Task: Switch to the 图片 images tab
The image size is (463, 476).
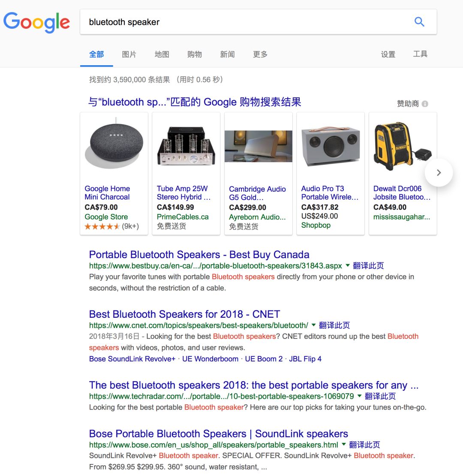Action: pyautogui.click(x=129, y=54)
